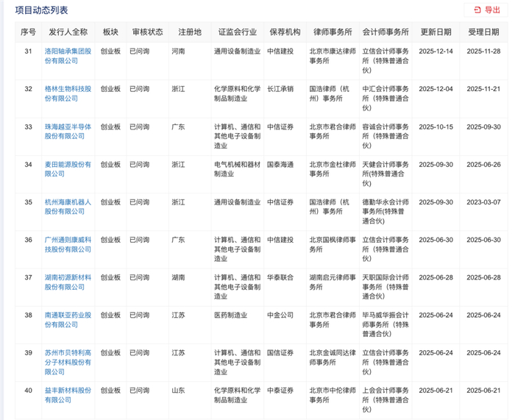Viewport: 515px width, 420px height.
Task: Click the 审核状态 column header
Action: click(147, 32)
